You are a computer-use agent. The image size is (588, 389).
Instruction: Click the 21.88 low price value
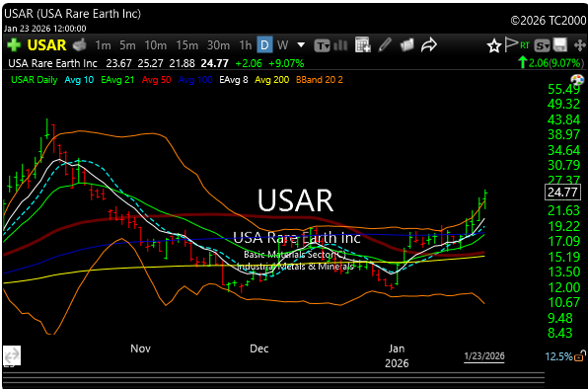click(x=182, y=63)
